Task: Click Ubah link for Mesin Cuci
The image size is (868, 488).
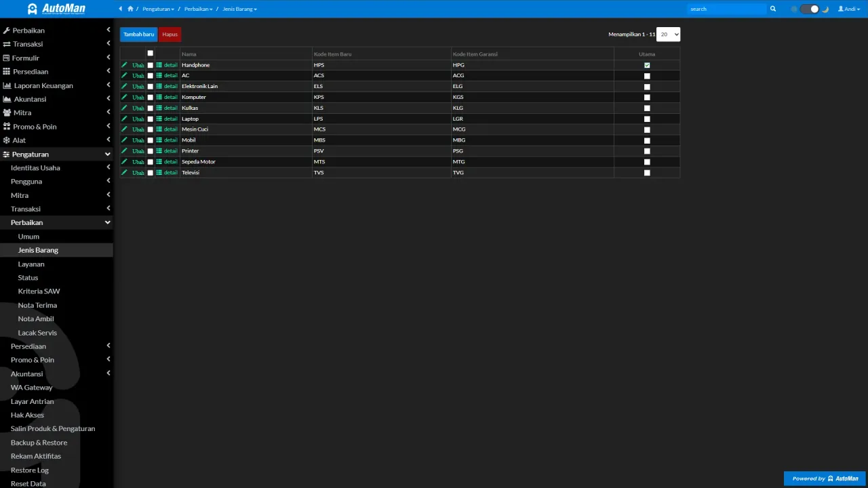Action: click(x=138, y=129)
